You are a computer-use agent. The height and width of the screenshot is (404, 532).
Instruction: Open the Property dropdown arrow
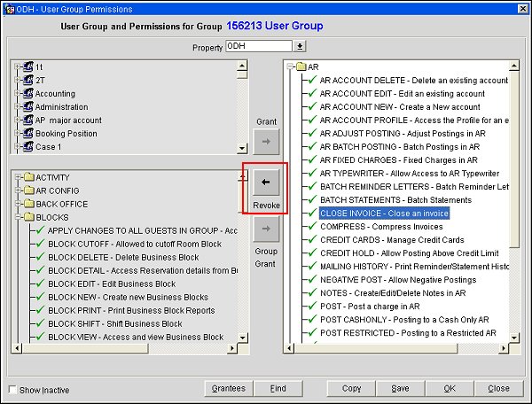[300, 46]
